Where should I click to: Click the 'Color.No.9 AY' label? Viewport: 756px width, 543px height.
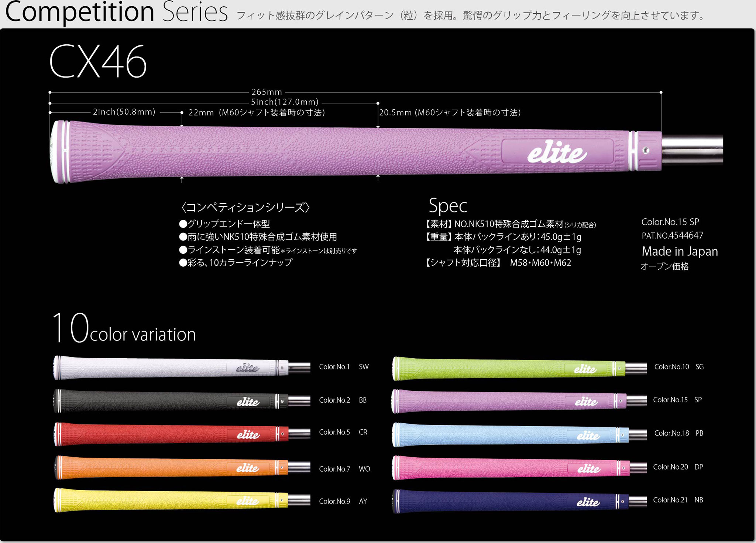pyautogui.click(x=343, y=501)
